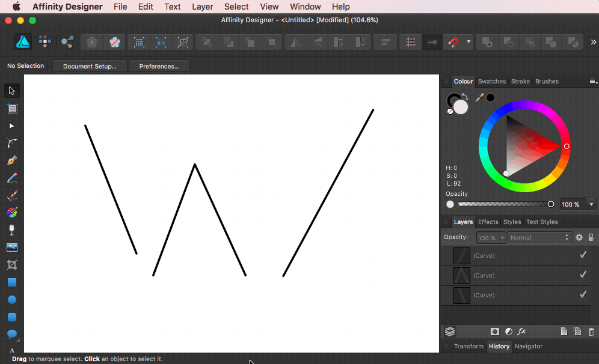This screenshot has width=599, height=364.
Task: Toggle visibility of the bottom Curve layer
Action: [582, 294]
